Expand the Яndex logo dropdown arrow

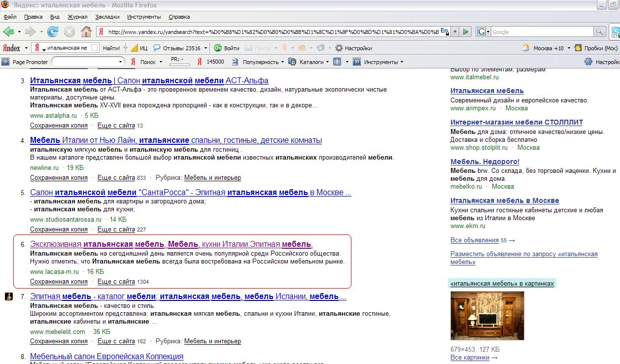click(26, 48)
